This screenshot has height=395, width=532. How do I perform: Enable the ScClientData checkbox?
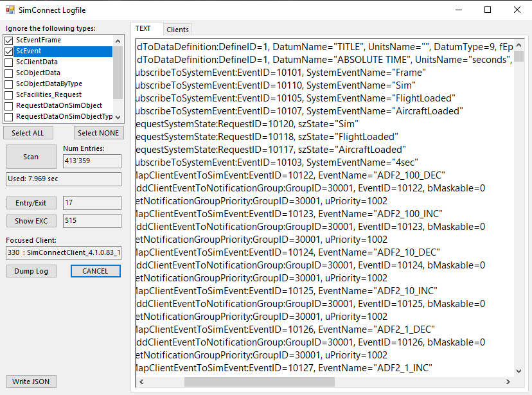click(9, 62)
